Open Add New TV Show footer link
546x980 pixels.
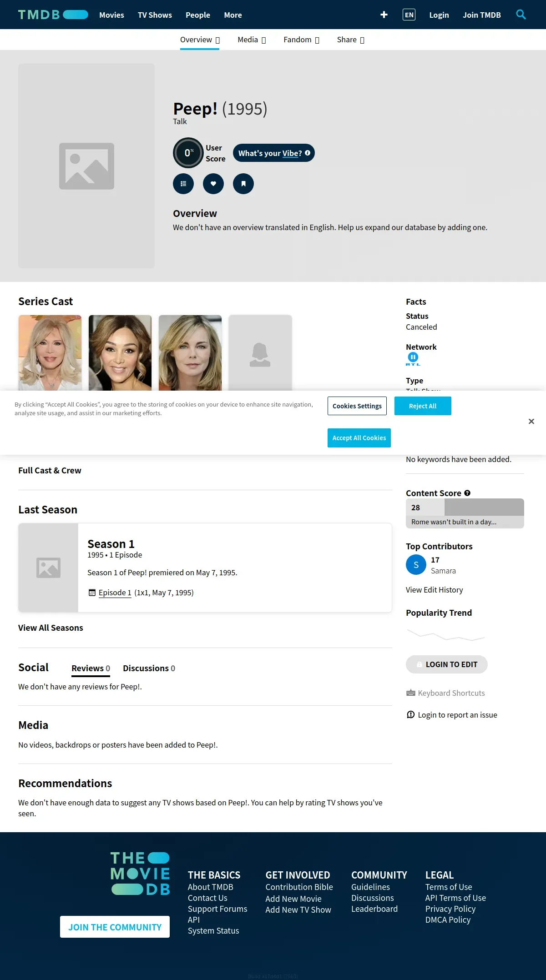tap(298, 910)
